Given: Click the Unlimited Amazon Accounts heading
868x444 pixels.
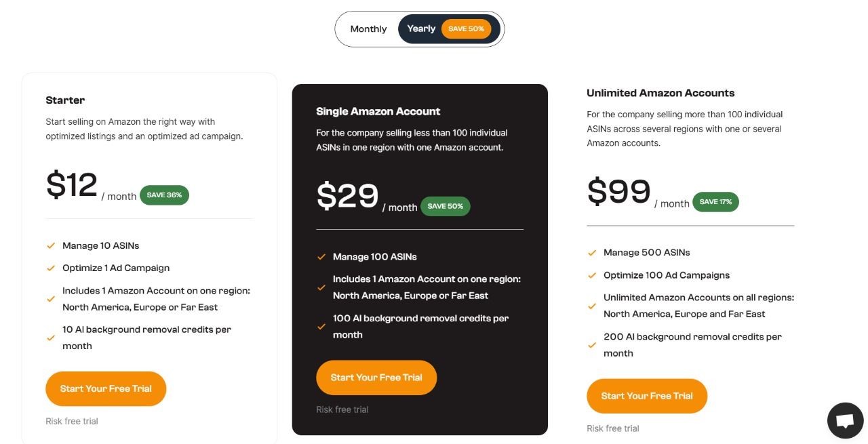Looking at the screenshot, I should tap(660, 93).
